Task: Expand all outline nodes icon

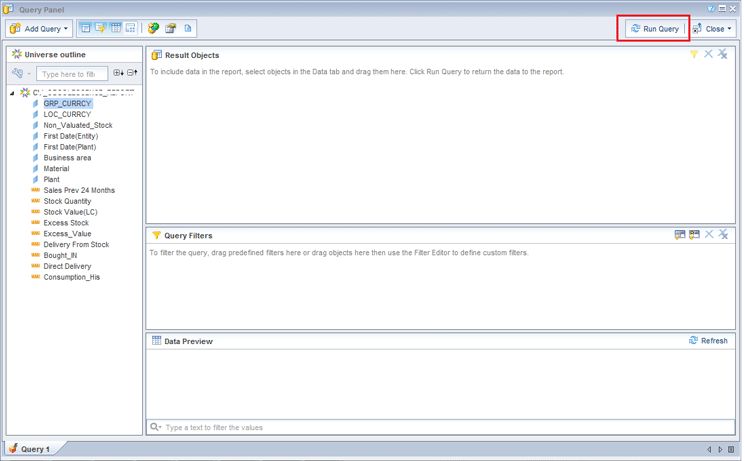Action: 118,73
